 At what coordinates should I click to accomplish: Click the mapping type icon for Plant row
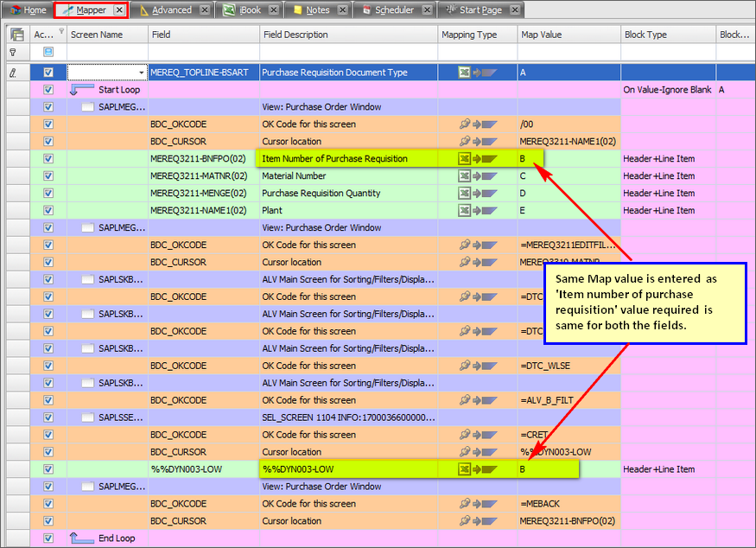coord(465,211)
